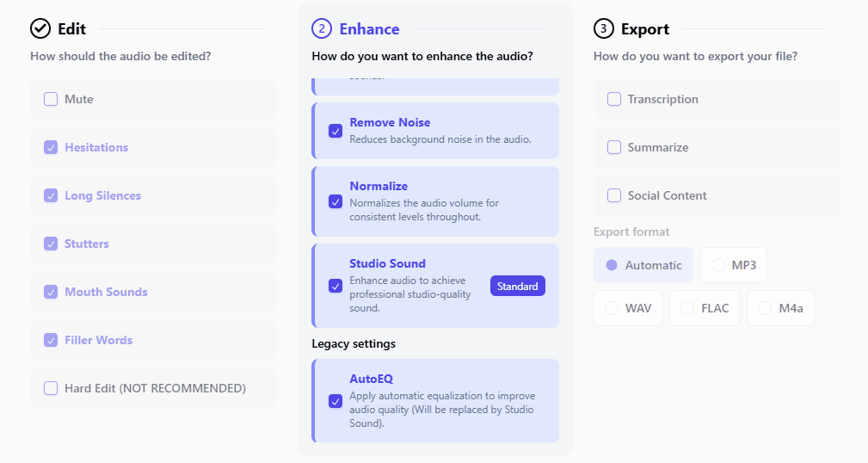The image size is (868, 463).
Task: Toggle the Filler Words checkbox
Action: (51, 340)
